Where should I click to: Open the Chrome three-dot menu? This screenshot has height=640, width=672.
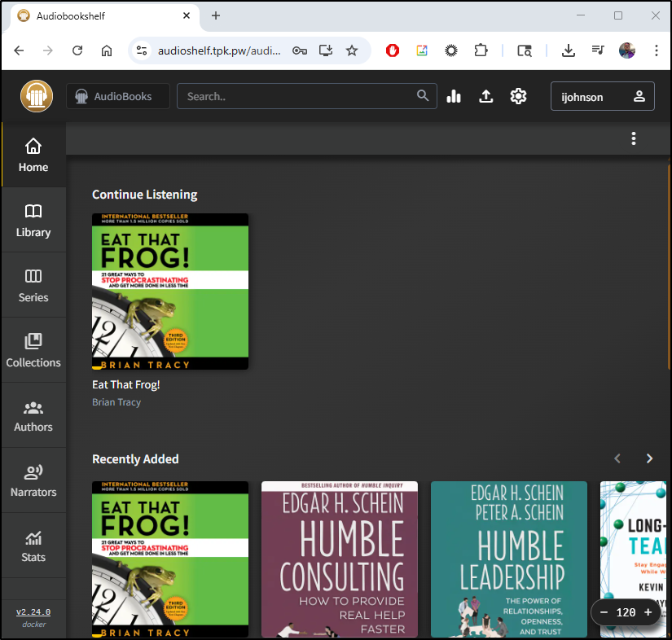(657, 50)
